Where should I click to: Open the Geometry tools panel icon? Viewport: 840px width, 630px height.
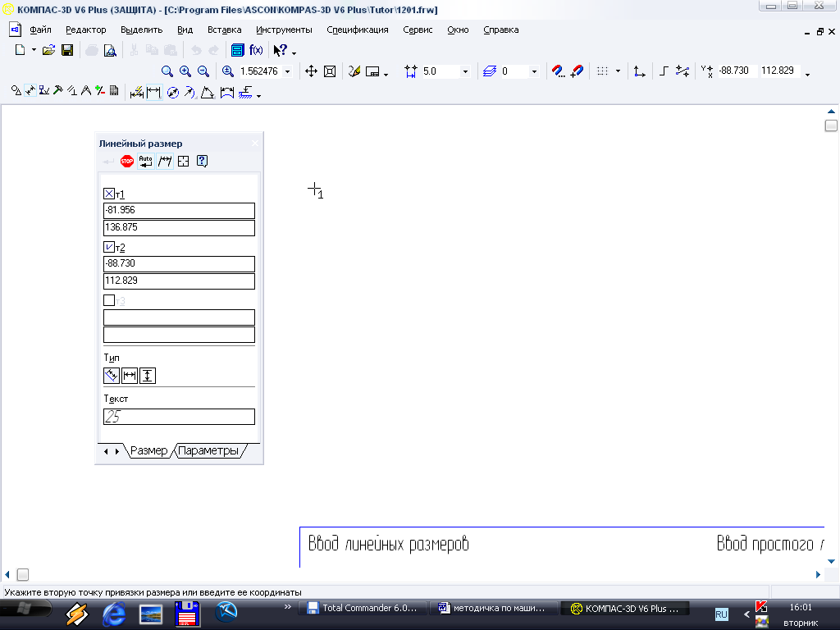[16, 91]
